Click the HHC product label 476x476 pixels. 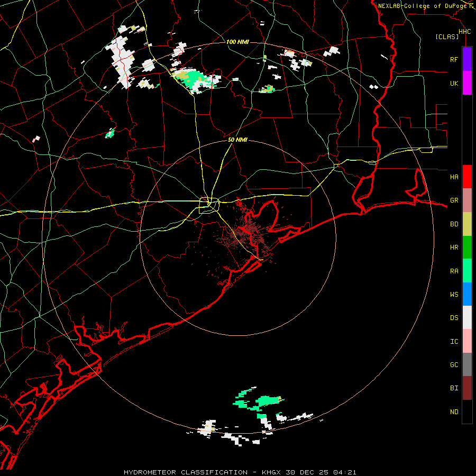(x=464, y=32)
